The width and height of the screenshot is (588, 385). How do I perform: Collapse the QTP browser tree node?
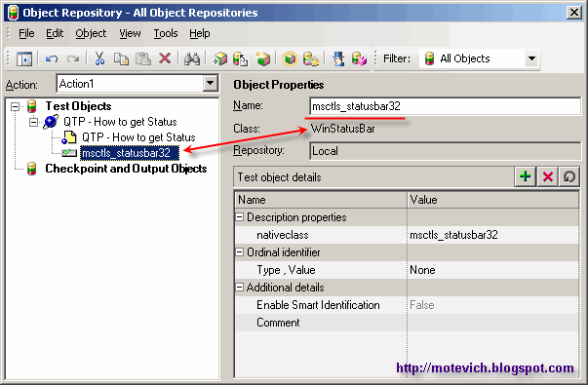pyautogui.click(x=34, y=122)
